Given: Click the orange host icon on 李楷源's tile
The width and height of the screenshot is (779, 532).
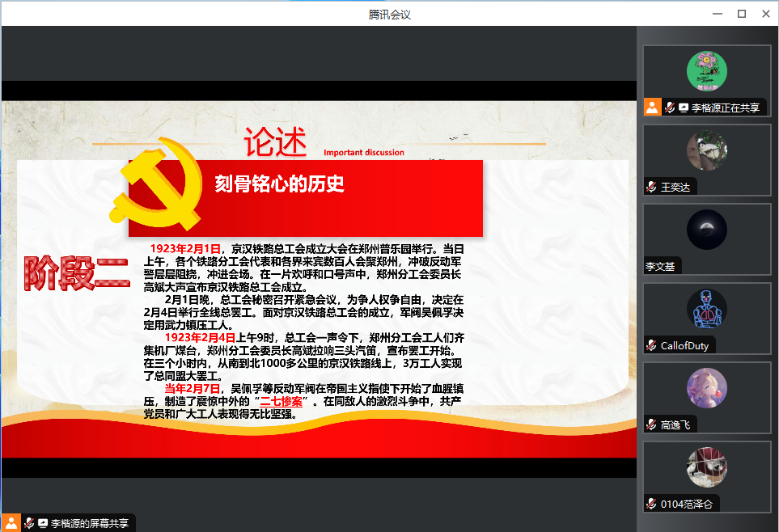Looking at the screenshot, I should [652, 107].
